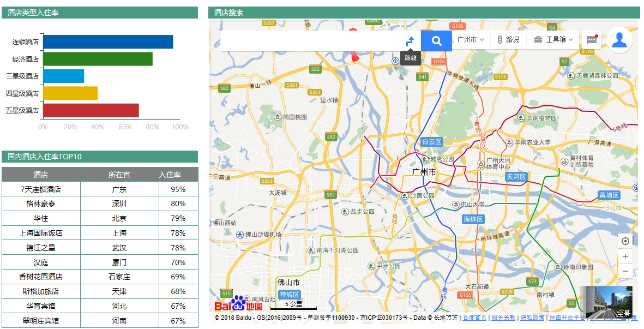Select the 华住 table cell

tap(41, 218)
